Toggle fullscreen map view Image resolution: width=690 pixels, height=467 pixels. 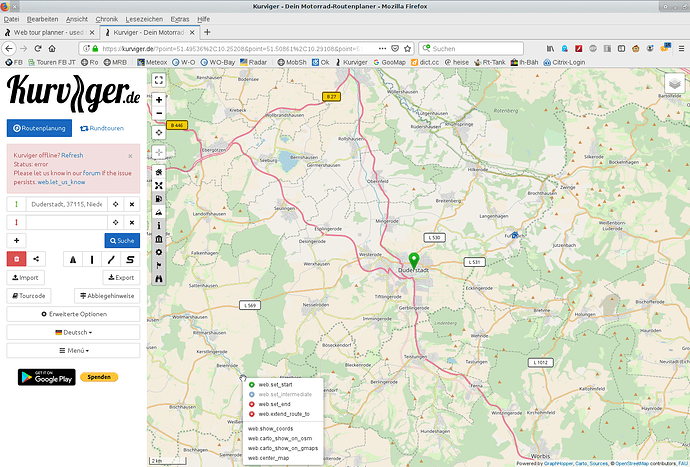159,80
